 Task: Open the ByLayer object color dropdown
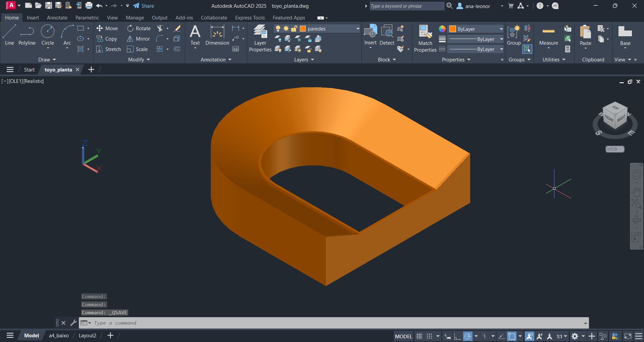(x=501, y=29)
